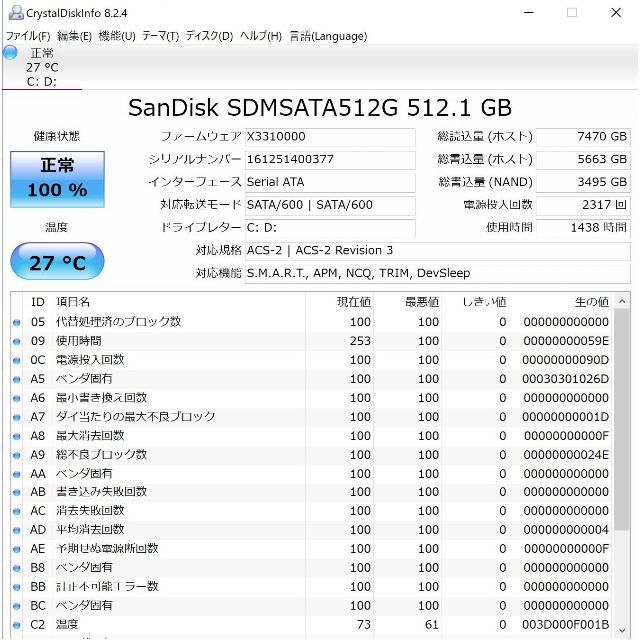Click the status dot on row A8
Screen dimensions: 640x640
pyautogui.click(x=17, y=436)
